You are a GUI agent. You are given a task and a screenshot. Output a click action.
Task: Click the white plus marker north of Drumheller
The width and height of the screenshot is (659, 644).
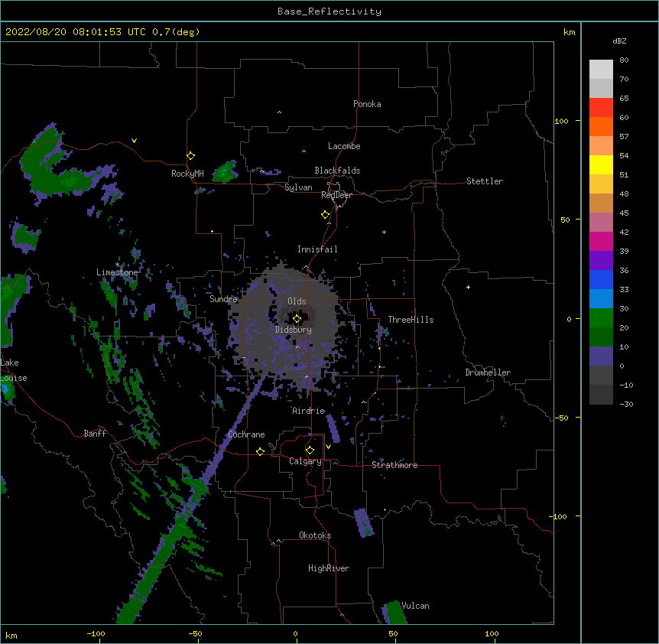click(468, 287)
